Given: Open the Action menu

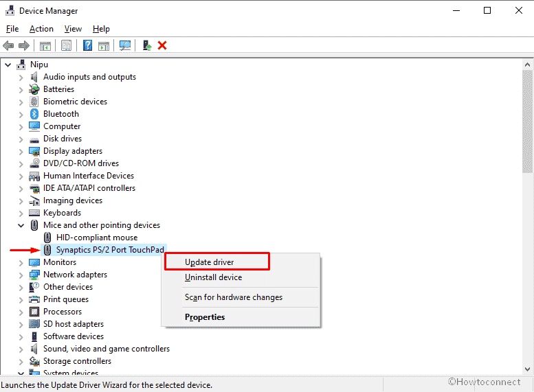Looking at the screenshot, I should (41, 29).
